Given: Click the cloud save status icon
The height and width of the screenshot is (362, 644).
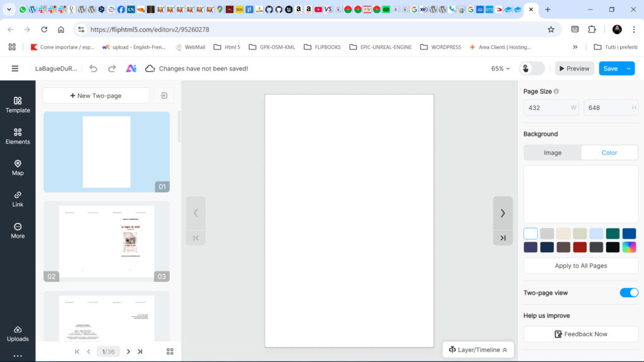Looking at the screenshot, I should click(x=150, y=69).
